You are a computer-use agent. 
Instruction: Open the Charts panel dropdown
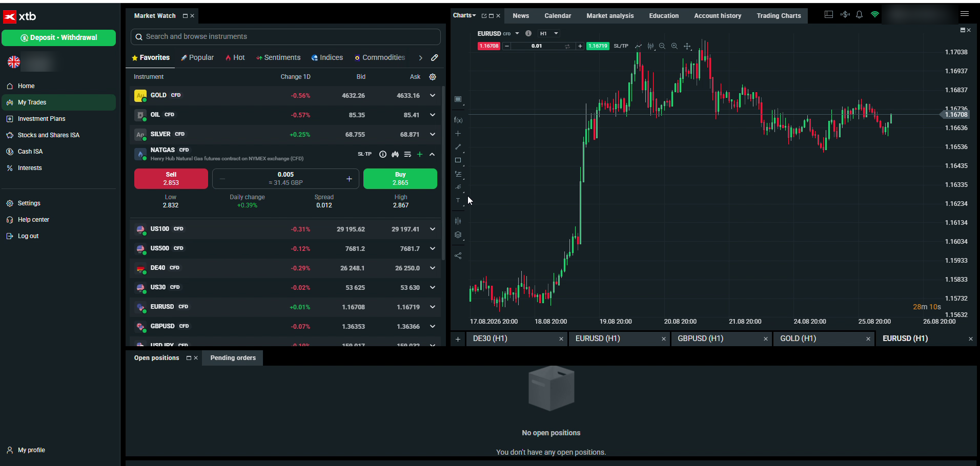[x=464, y=15]
